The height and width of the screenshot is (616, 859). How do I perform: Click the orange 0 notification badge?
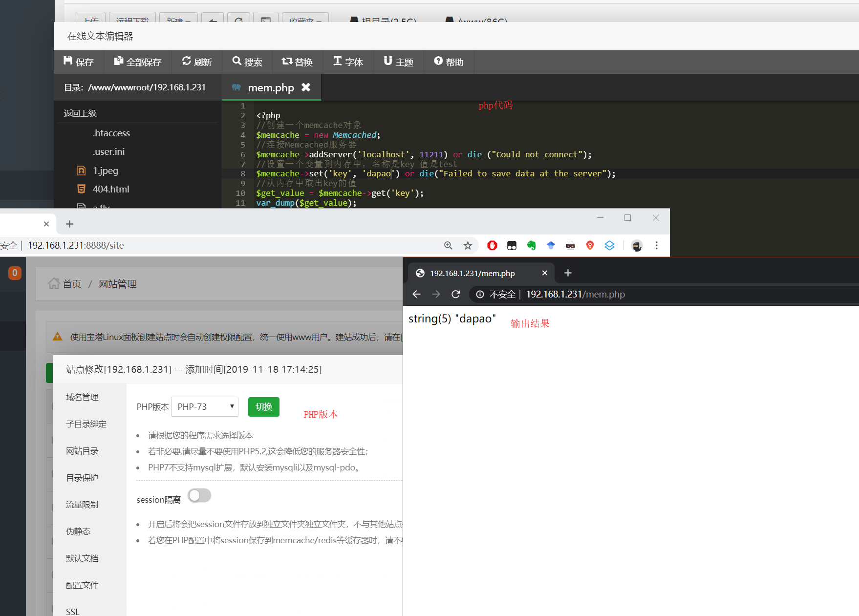pyautogui.click(x=15, y=273)
